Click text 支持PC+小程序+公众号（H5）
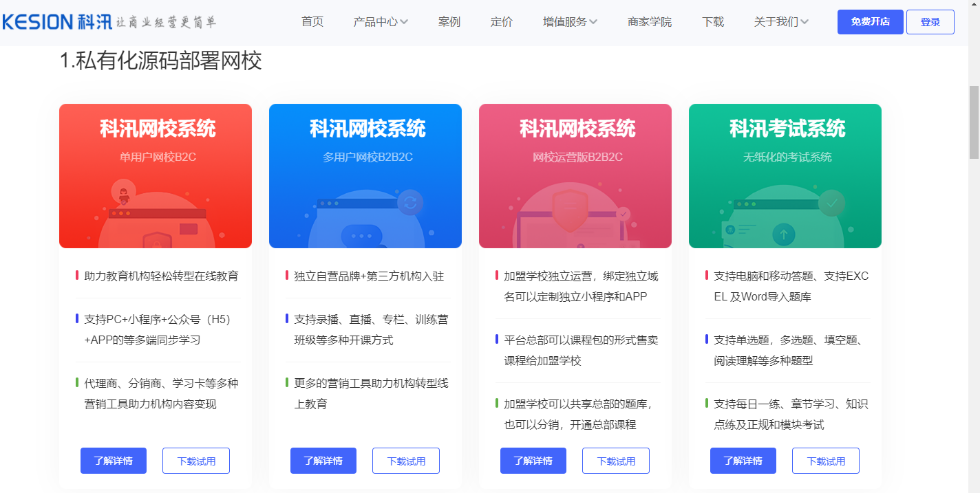 [x=160, y=319]
